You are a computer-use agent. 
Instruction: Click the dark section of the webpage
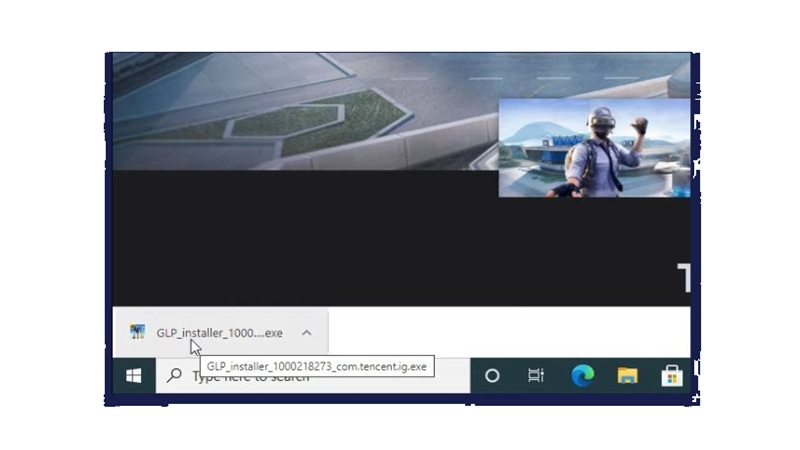pyautogui.click(x=350, y=240)
